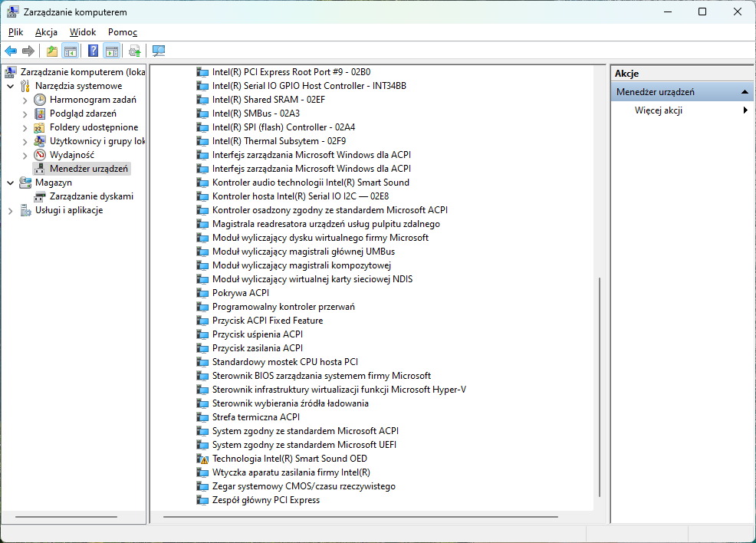The height and width of the screenshot is (543, 756).
Task: Scan for hardware changes via monitor icon
Action: tap(159, 51)
